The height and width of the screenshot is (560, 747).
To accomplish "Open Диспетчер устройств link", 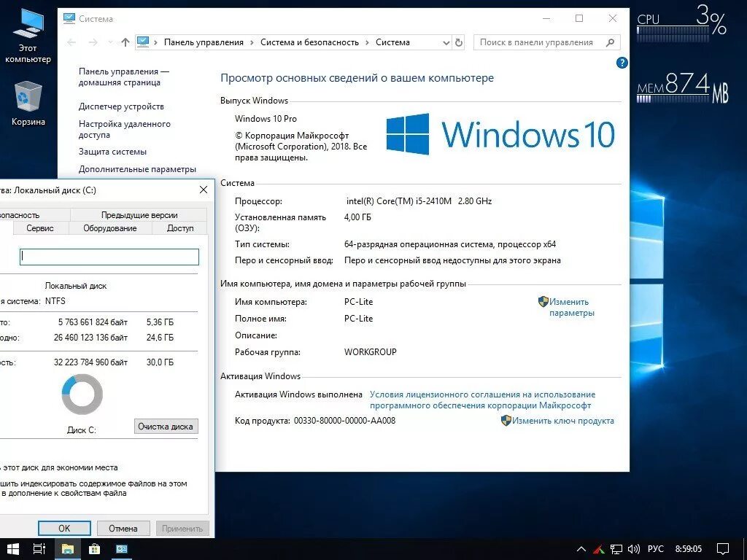I will [x=121, y=106].
